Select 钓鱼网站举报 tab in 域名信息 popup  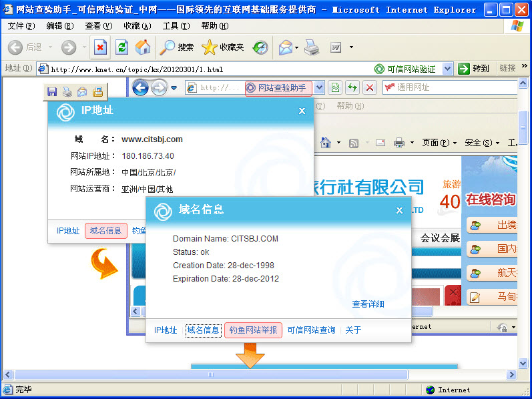pos(253,330)
